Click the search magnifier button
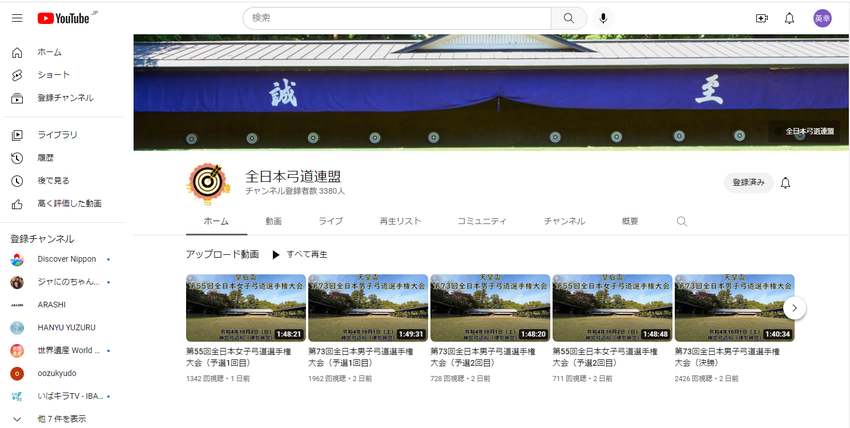Screen dimensions: 850x428 coord(569,18)
